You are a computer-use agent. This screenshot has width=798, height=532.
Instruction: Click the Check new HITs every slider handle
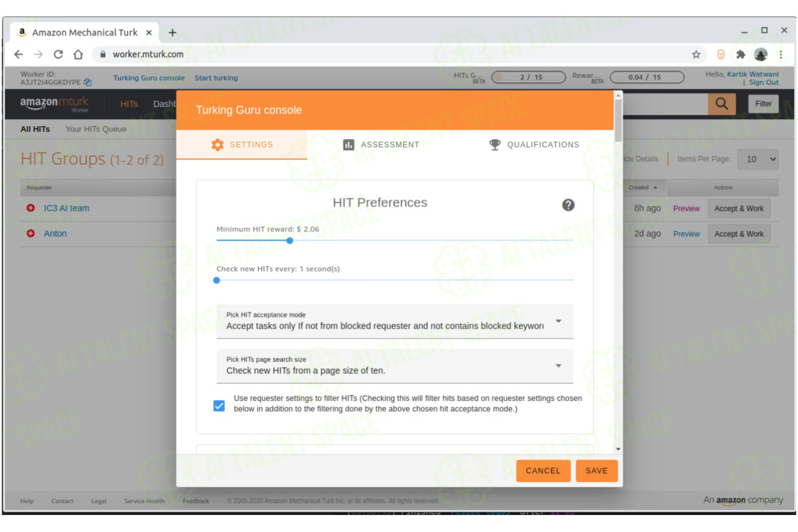click(217, 280)
